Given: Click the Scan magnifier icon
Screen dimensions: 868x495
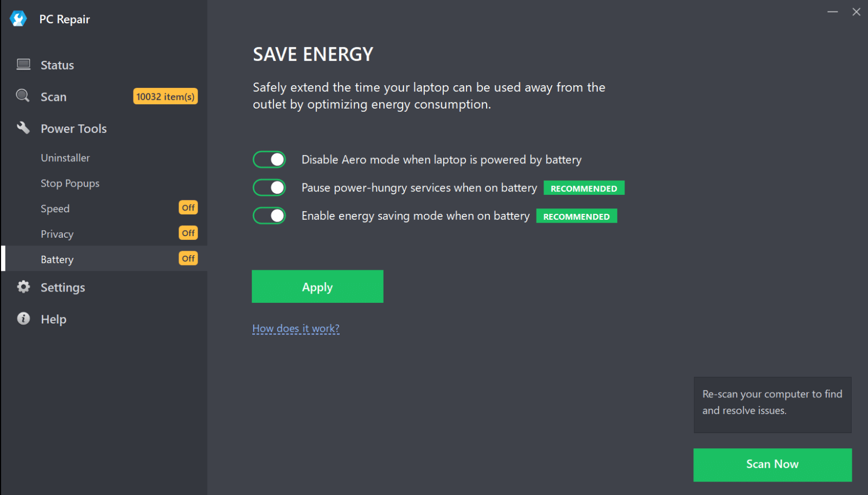Looking at the screenshot, I should 22,96.
